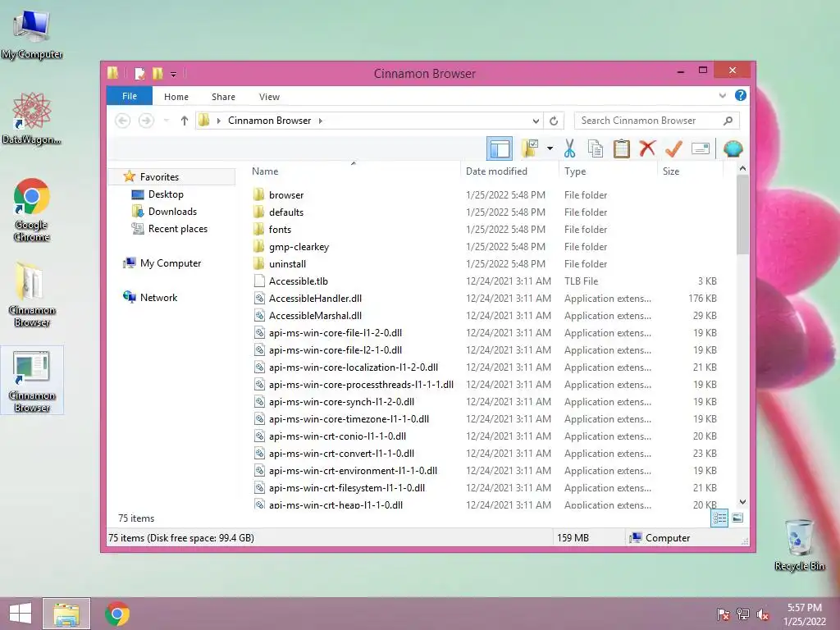
Task: Select DataWagon desktop shortcut
Action: click(x=32, y=119)
